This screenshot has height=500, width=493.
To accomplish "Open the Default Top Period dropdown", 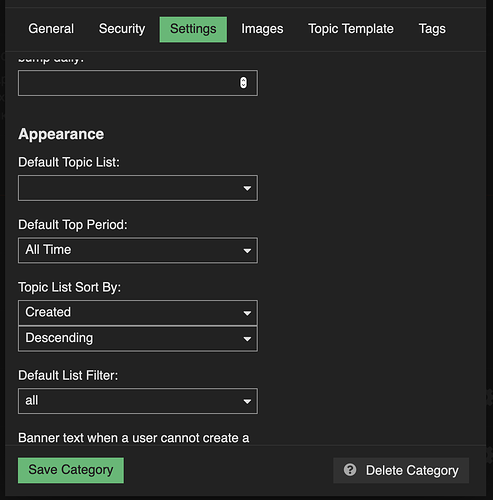I will [138, 250].
